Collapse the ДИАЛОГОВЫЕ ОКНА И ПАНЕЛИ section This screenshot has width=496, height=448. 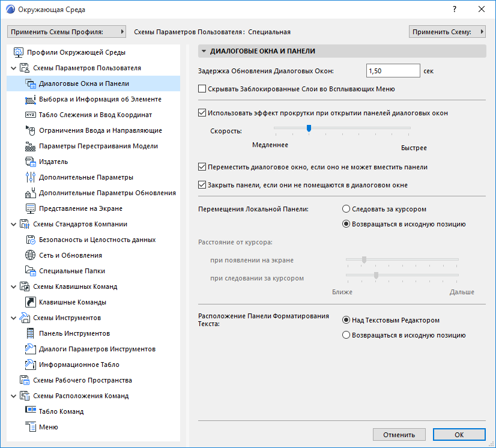coord(204,51)
